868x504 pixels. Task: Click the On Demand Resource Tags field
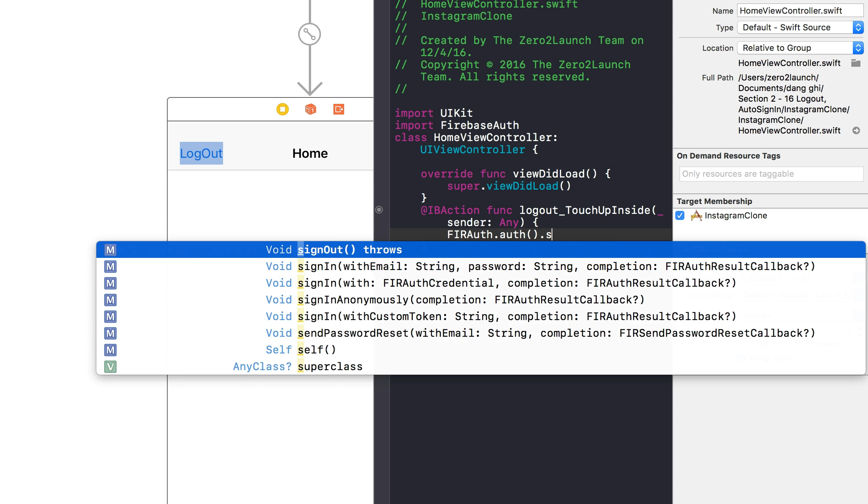click(771, 174)
